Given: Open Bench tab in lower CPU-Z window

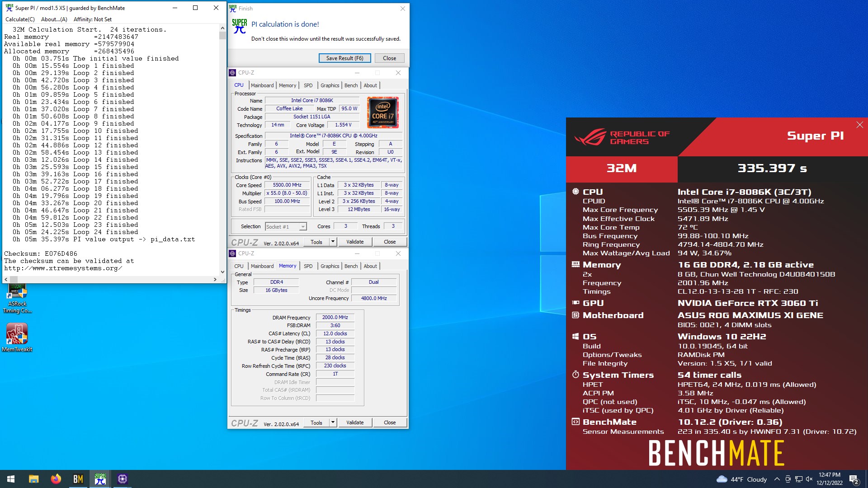Looking at the screenshot, I should point(351,266).
